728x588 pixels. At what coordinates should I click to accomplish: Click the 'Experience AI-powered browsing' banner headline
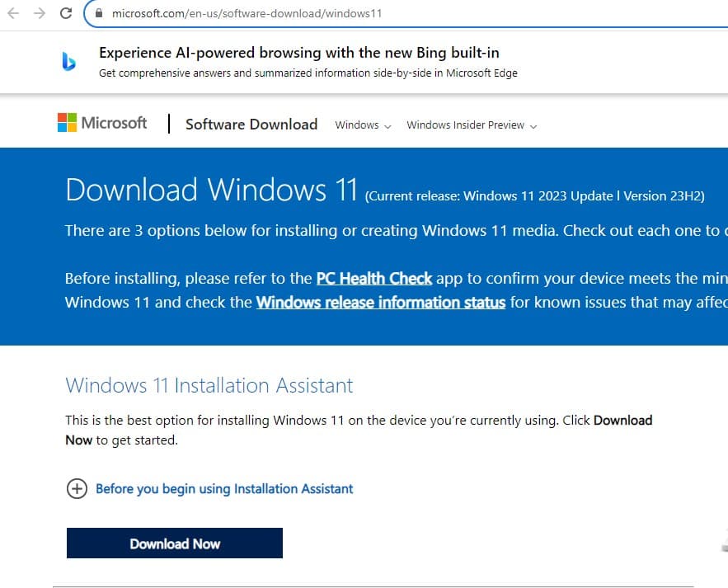(298, 53)
